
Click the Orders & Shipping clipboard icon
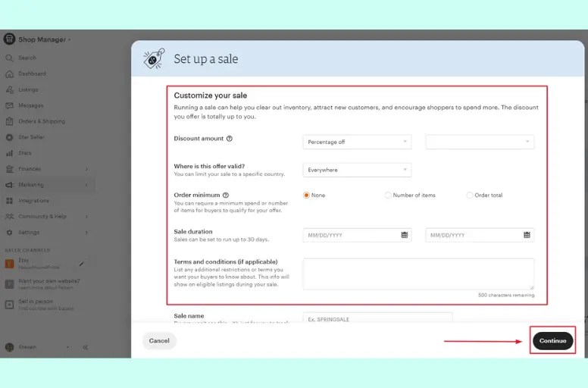[9, 121]
